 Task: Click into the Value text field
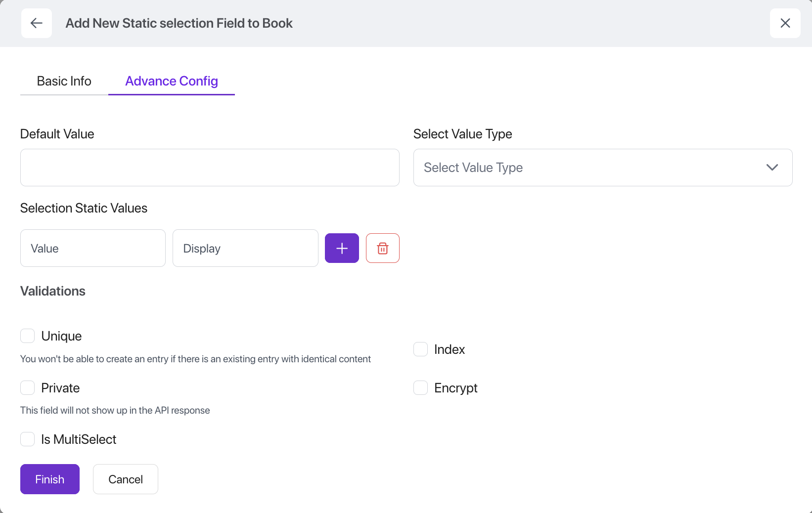point(93,248)
